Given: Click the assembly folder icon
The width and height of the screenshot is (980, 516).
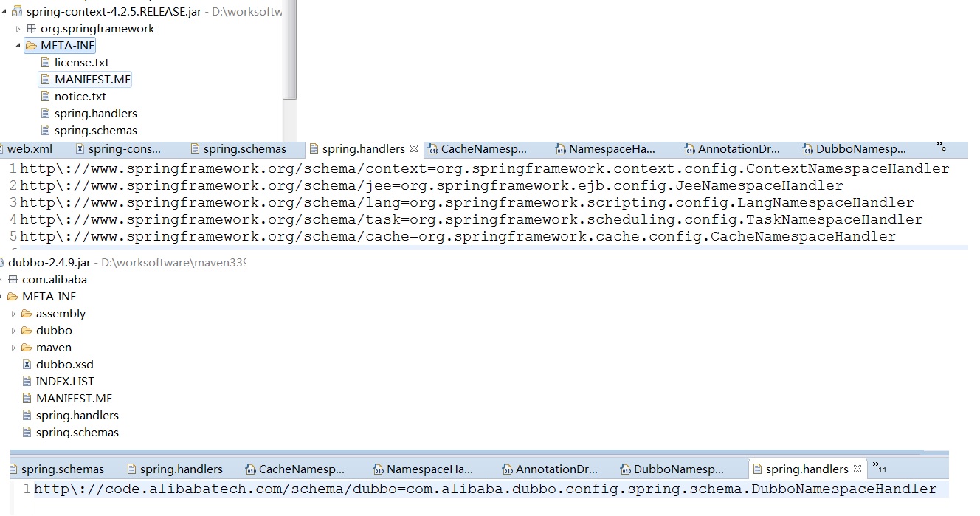Looking at the screenshot, I should pos(27,314).
